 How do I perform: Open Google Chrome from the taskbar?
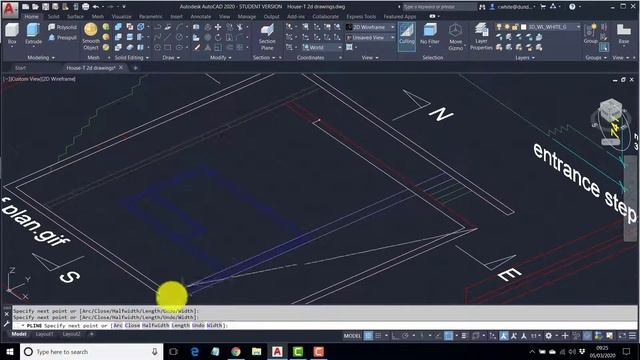(236, 351)
